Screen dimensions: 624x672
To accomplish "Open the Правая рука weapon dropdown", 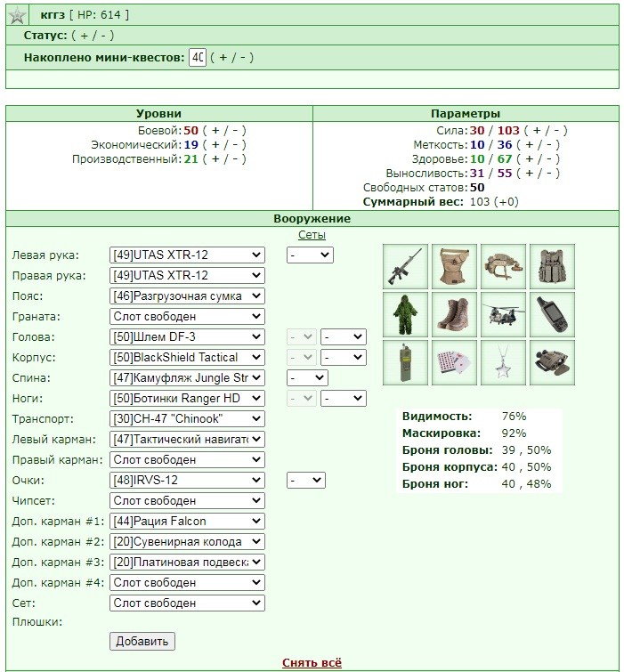I will coord(187,275).
